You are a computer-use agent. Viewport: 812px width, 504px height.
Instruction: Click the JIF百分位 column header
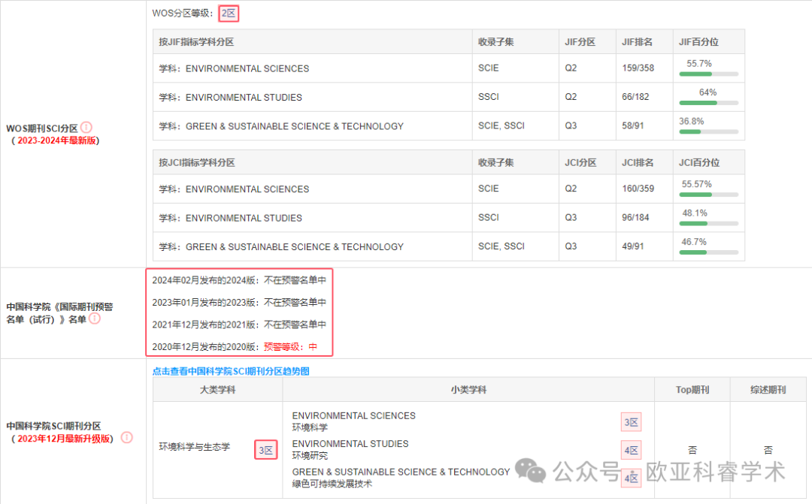709,42
